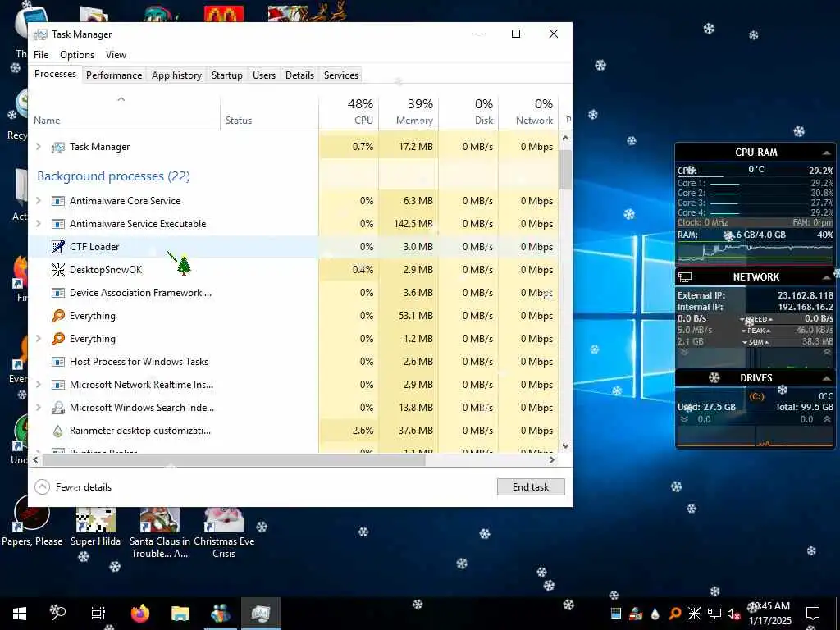Image resolution: width=840 pixels, height=630 pixels.
Task: Open the Christmas Eve Crisis desktop shortcut
Action: pos(224,533)
